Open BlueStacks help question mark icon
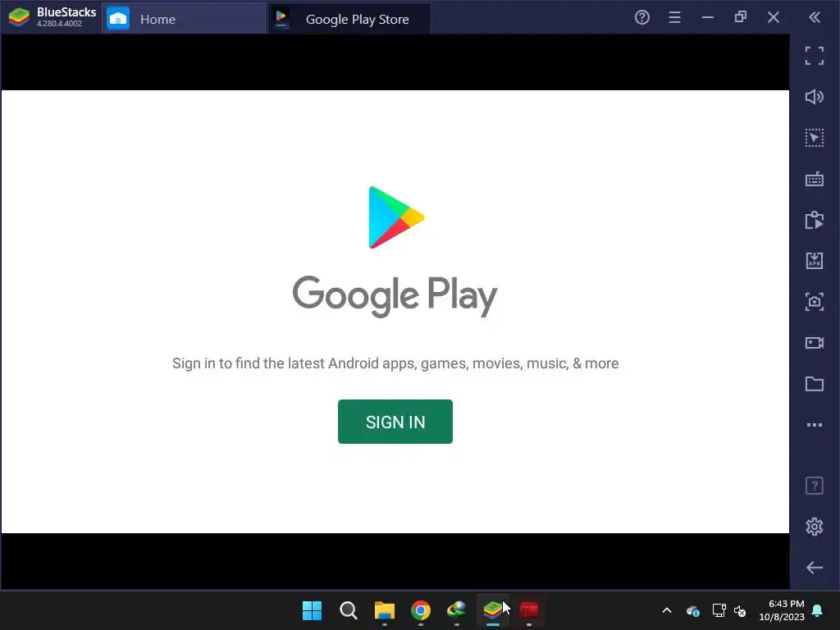 (641, 18)
